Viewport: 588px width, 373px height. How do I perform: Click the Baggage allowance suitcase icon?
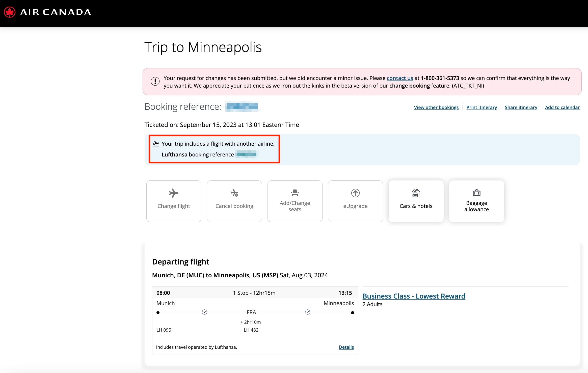tap(476, 193)
